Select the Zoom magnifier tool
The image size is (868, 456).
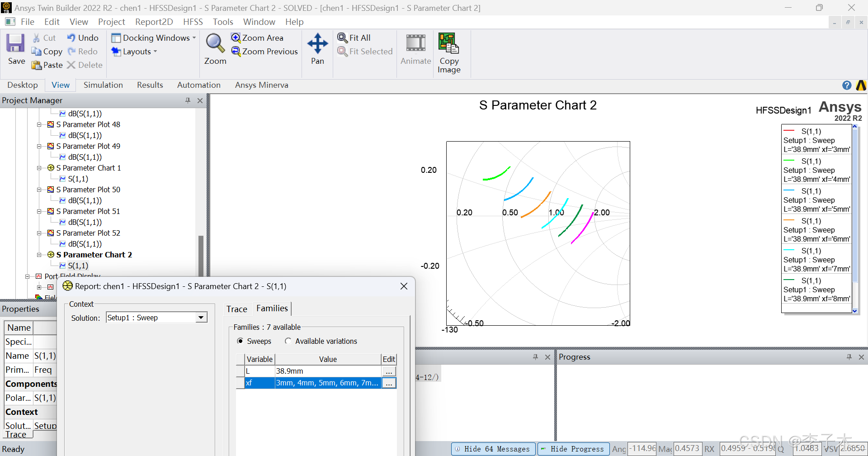coord(215,43)
